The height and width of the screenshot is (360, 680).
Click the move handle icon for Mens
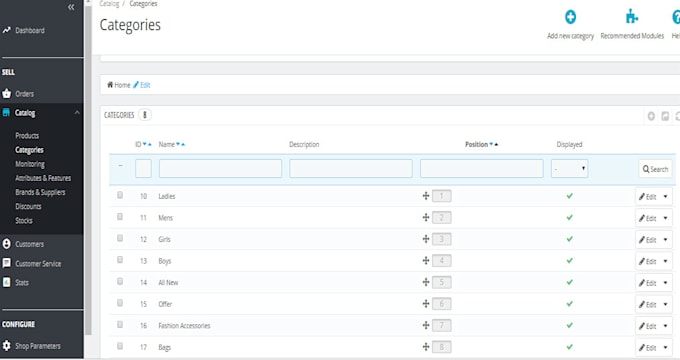426,217
